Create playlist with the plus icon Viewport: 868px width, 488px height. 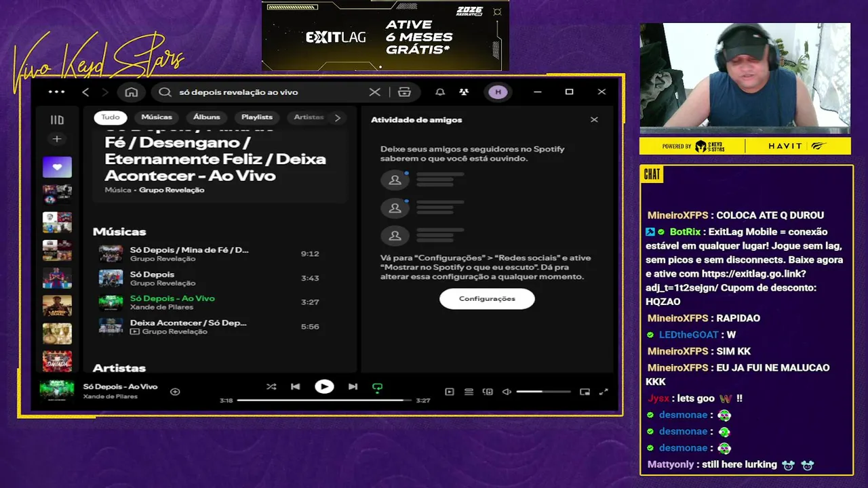(x=57, y=139)
